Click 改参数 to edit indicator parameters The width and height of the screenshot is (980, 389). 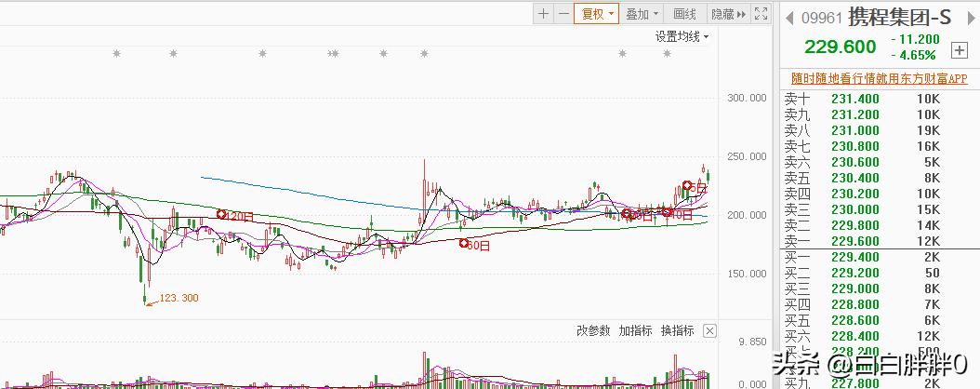[593, 331]
